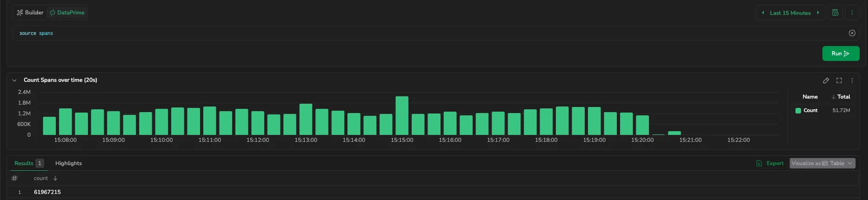
Task: Click the 15:08:00 axis label
Action: [66, 140]
